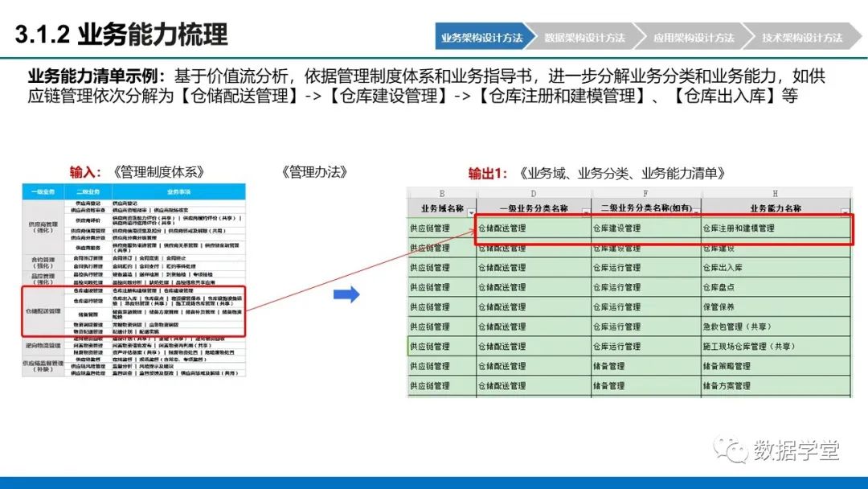Select the highlighted 业务架构设计方法 chevron tab

pos(483,37)
